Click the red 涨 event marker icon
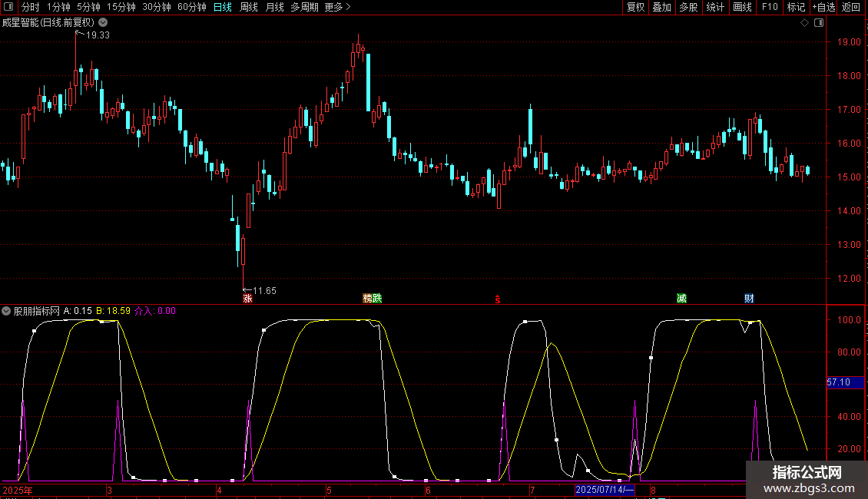 [247, 298]
